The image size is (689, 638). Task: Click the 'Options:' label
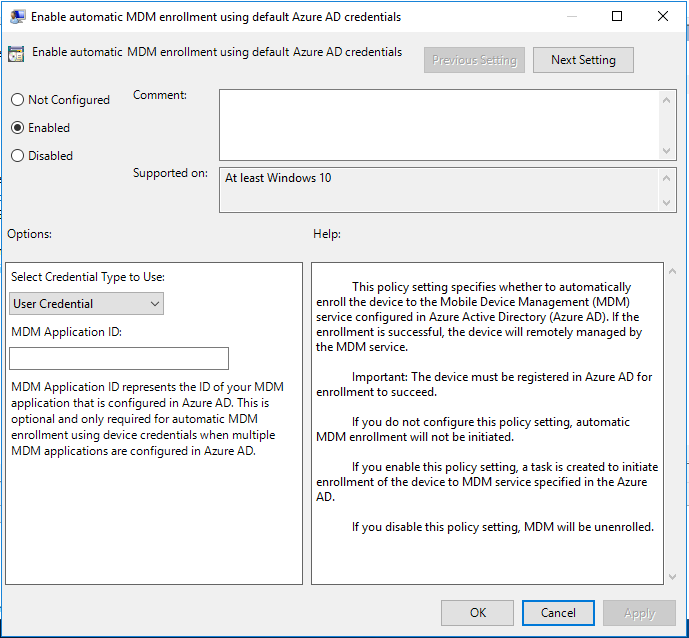(x=29, y=234)
